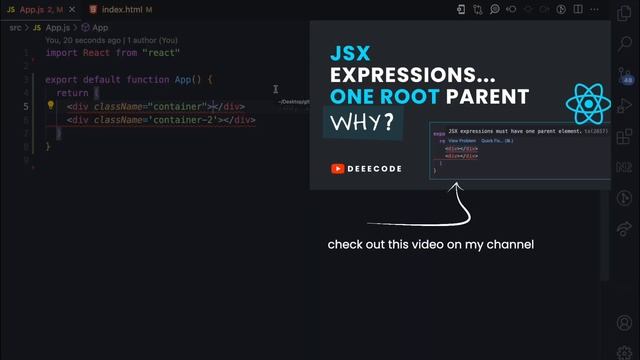Click the import React from "react" line
The height and width of the screenshot is (360, 640).
click(x=113, y=53)
